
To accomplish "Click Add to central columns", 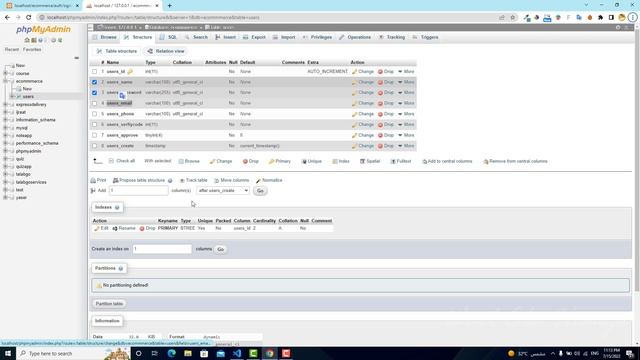I will point(447,161).
